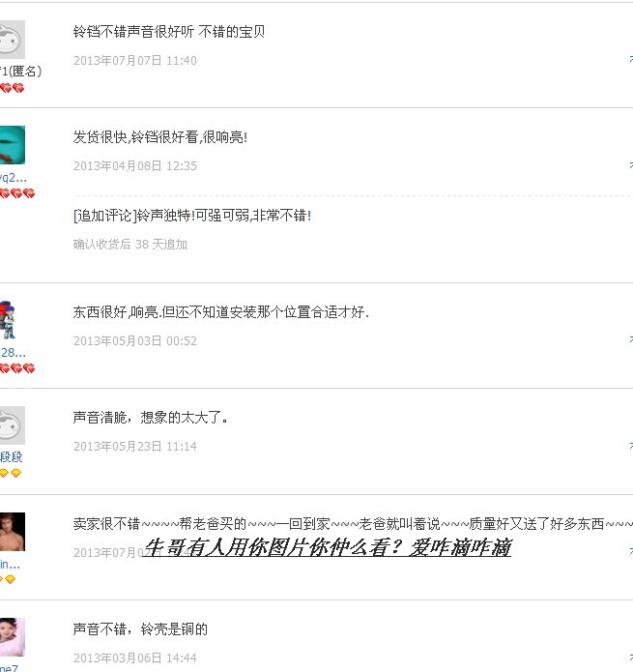Open the in... username link

click(10, 565)
